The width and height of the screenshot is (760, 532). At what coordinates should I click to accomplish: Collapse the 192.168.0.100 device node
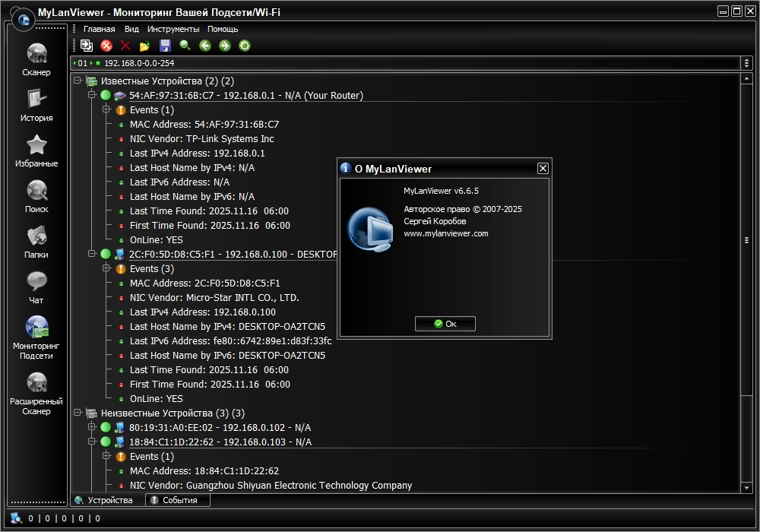(x=92, y=253)
